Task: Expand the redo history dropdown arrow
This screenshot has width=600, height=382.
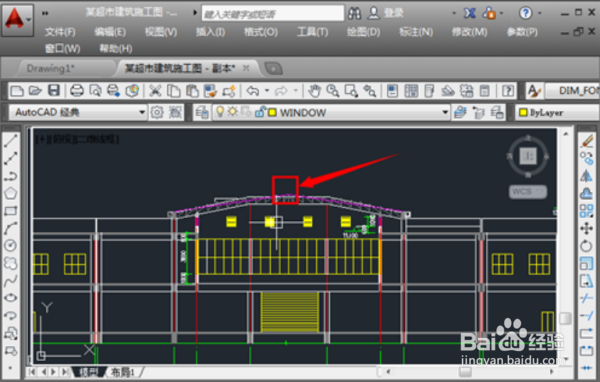Action: point(295,91)
